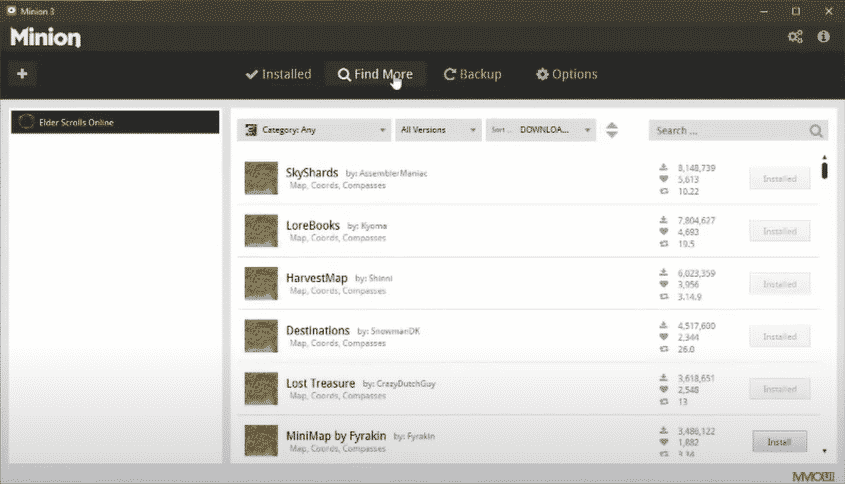The image size is (845, 484).
Task: Click the Installed button for LoreBooks
Action: pyautogui.click(x=779, y=231)
